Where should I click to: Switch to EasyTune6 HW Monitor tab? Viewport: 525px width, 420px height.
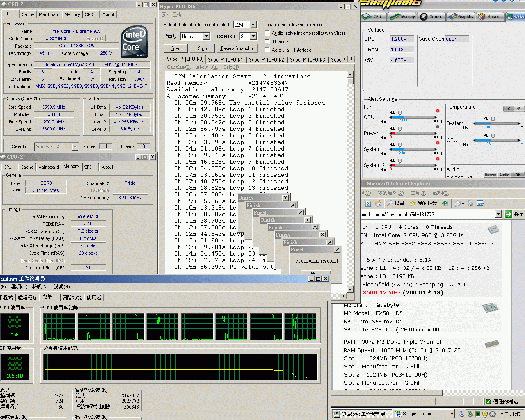[x=516, y=17]
